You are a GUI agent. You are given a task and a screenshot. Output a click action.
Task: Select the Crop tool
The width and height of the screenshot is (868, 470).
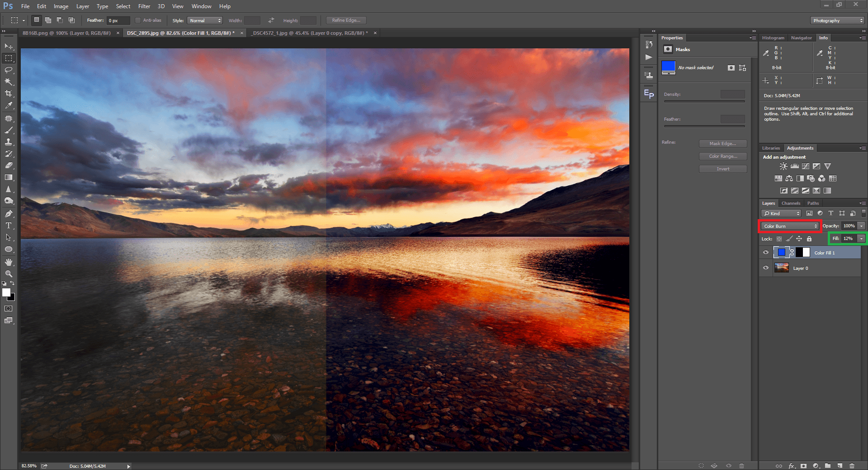[9, 94]
